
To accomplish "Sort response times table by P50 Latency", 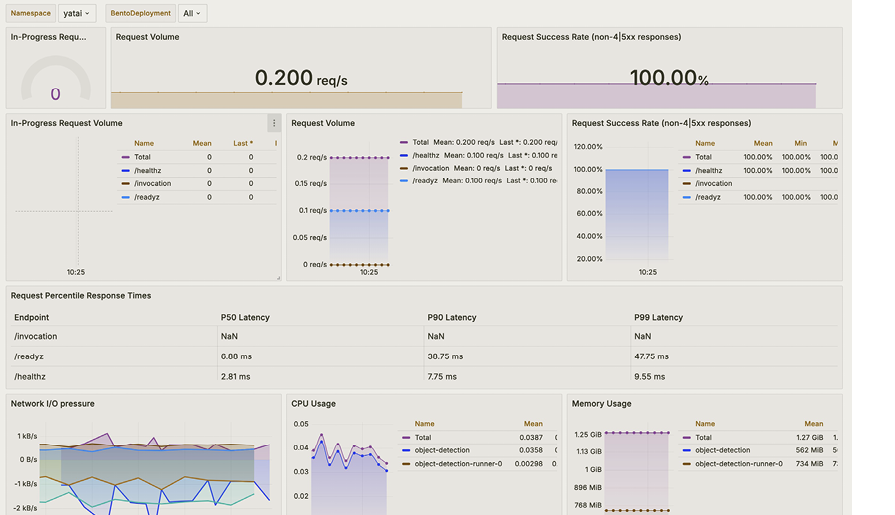I will click(245, 317).
